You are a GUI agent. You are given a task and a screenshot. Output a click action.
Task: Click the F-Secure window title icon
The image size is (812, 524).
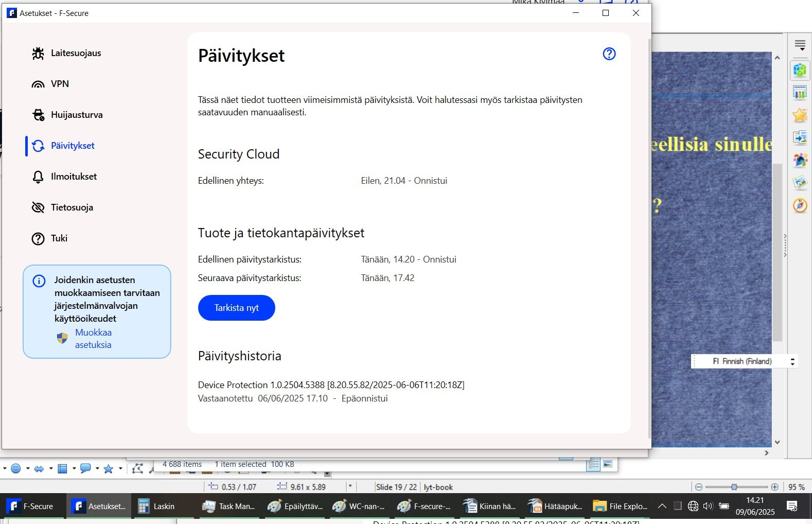point(11,13)
